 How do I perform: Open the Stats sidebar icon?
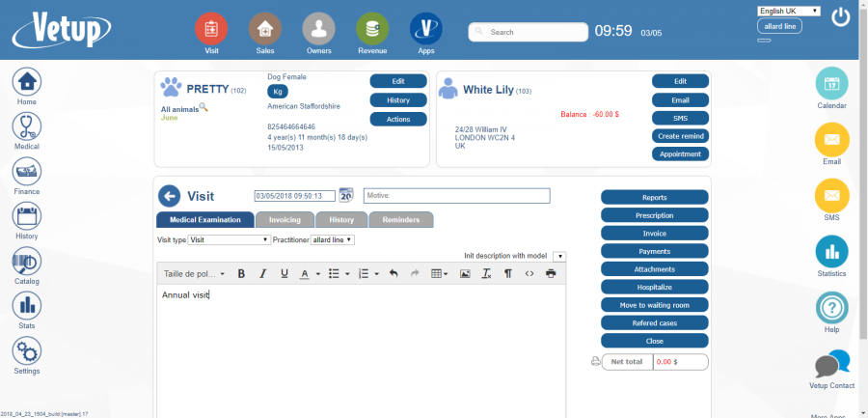[27, 305]
